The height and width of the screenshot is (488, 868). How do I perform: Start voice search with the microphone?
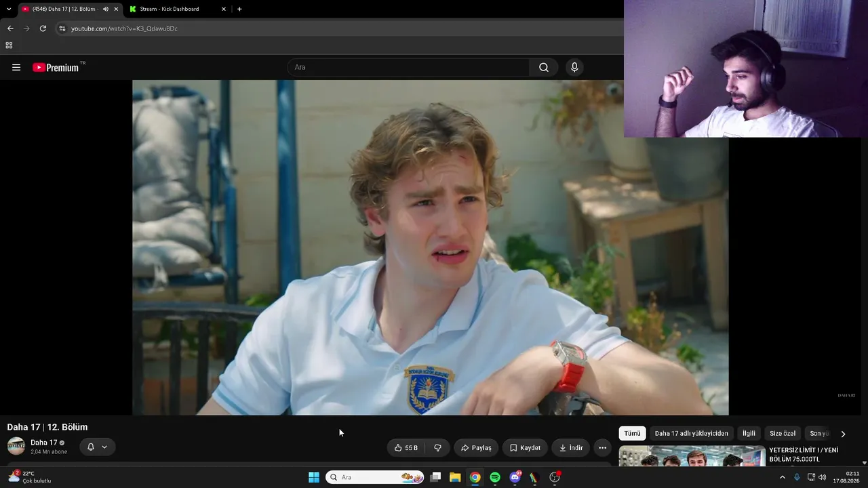click(x=574, y=67)
